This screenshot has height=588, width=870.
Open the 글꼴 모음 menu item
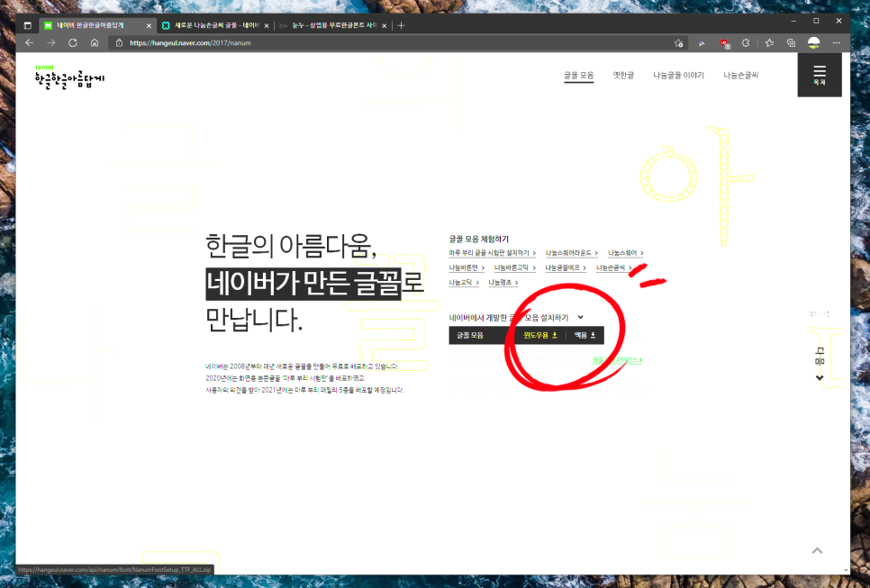pyautogui.click(x=579, y=76)
